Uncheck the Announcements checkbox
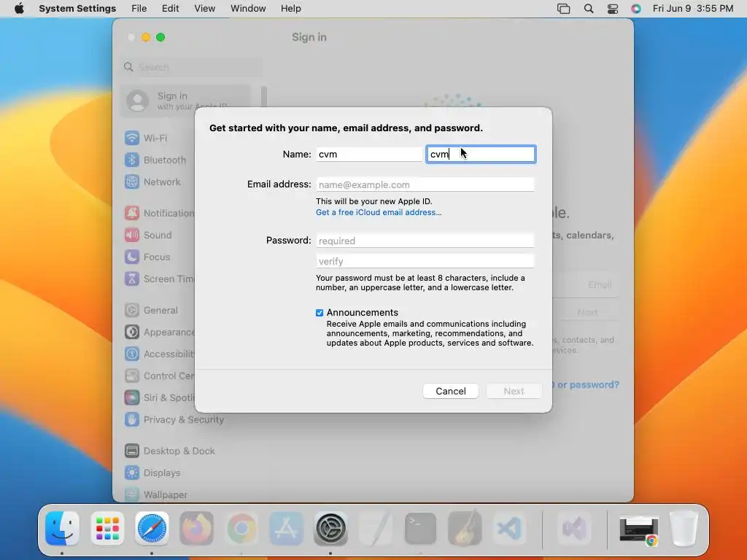The image size is (747, 560). pos(320,313)
